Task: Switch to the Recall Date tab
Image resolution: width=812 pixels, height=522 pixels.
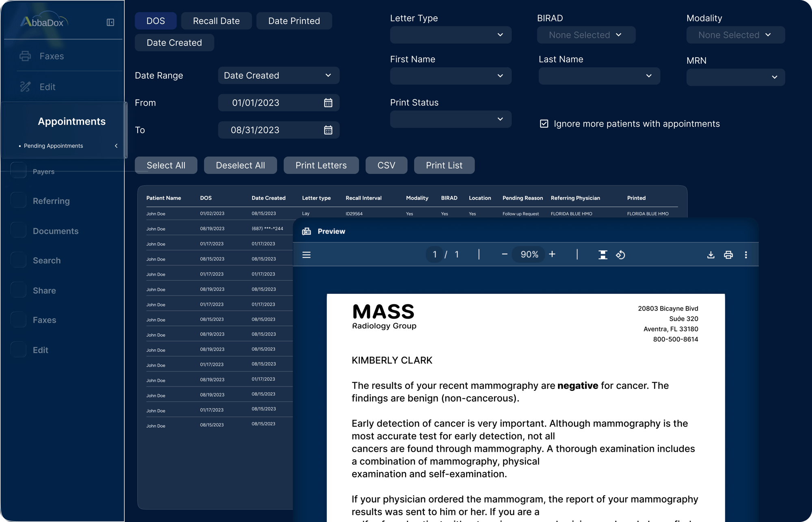Action: click(216, 21)
